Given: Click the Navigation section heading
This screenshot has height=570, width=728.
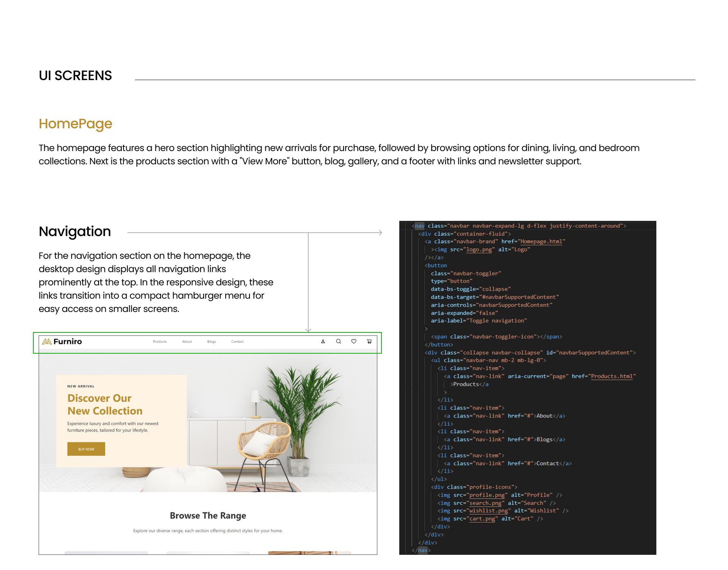Looking at the screenshot, I should [75, 231].
